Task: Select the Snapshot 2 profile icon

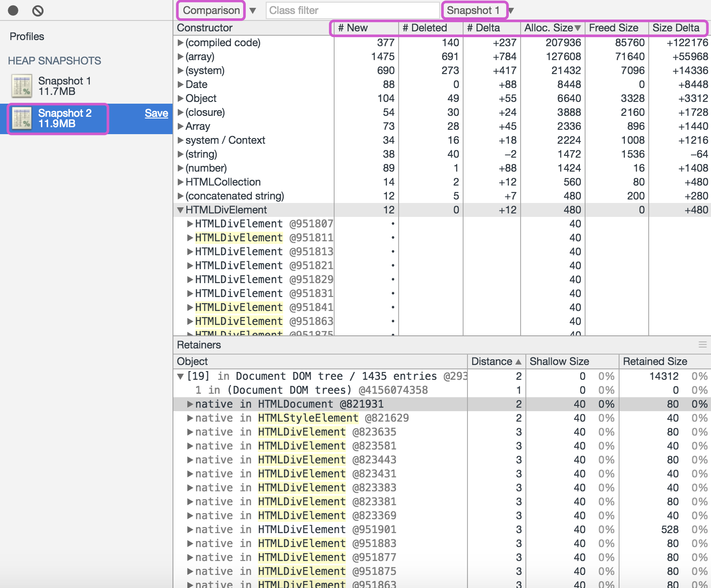Action: point(21,118)
